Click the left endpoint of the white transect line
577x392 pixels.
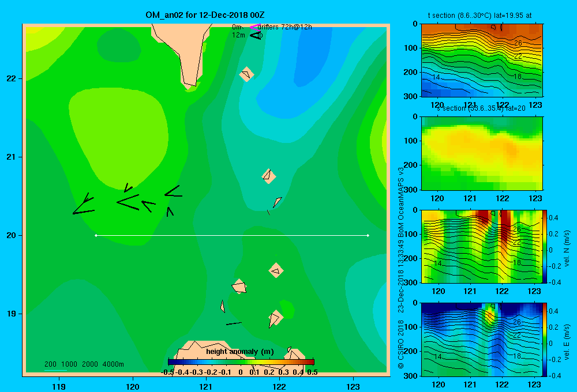tap(96, 235)
